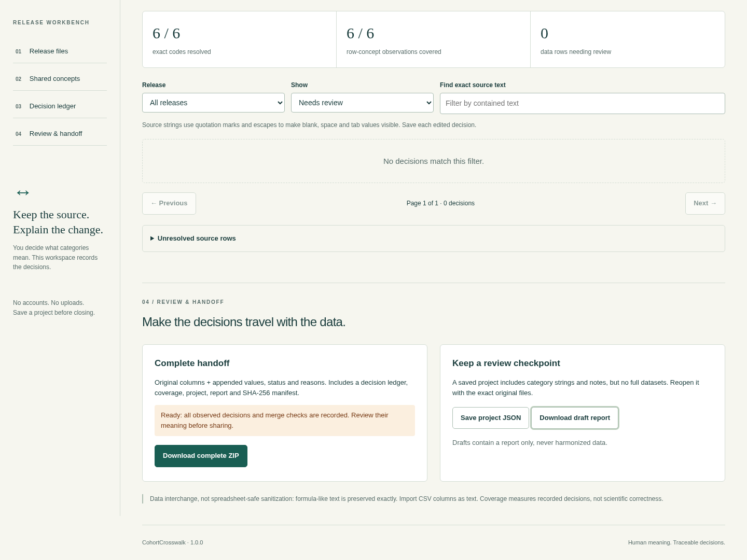Click the Filter by contained text field

(582, 103)
